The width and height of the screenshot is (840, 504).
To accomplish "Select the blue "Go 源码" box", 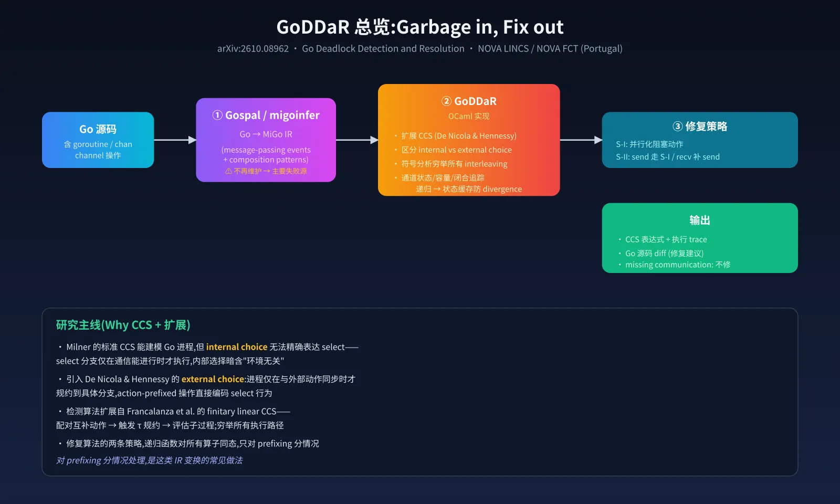I will pos(98,140).
